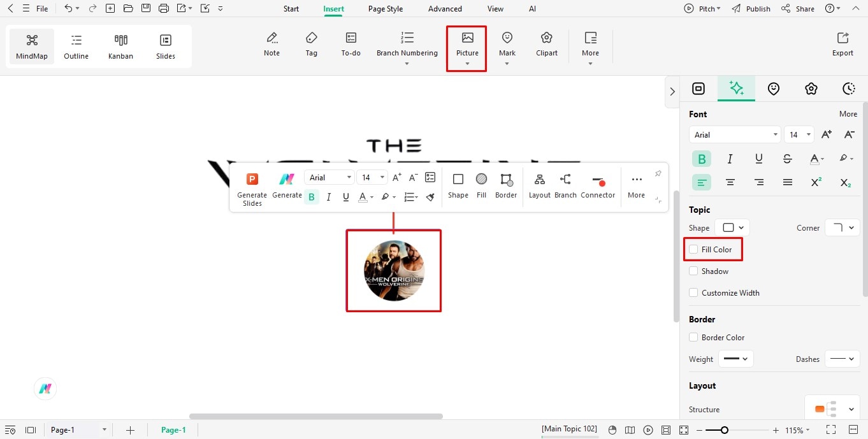This screenshot has width=868, height=439.
Task: Click More in the Font section
Action: 848,114
